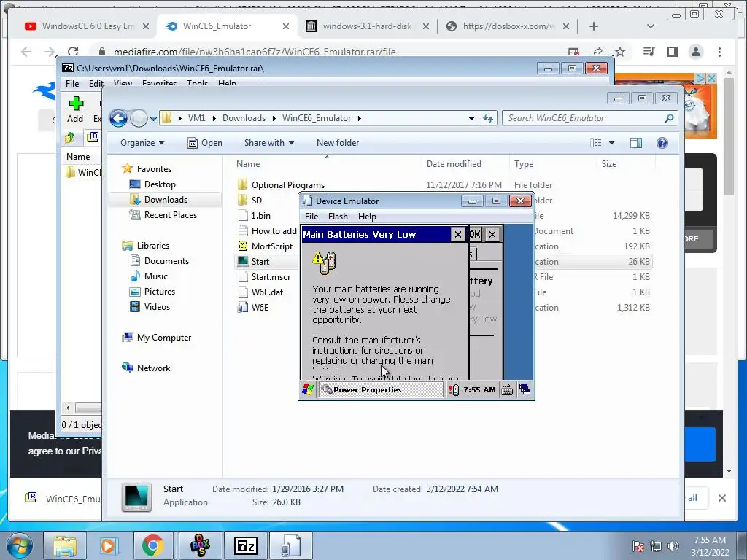Click the battery low tray icon in emulator
This screenshot has height=560, width=747.
pos(454,390)
